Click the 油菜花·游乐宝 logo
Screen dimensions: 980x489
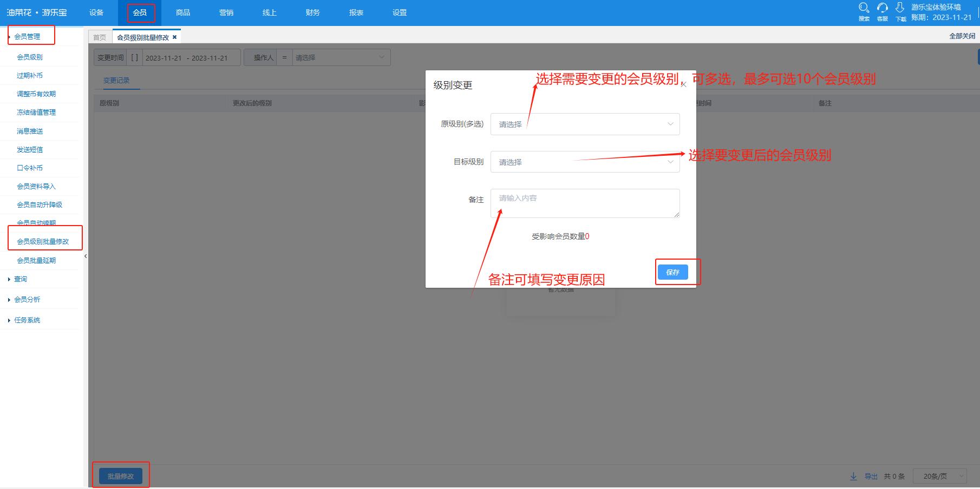(x=37, y=12)
